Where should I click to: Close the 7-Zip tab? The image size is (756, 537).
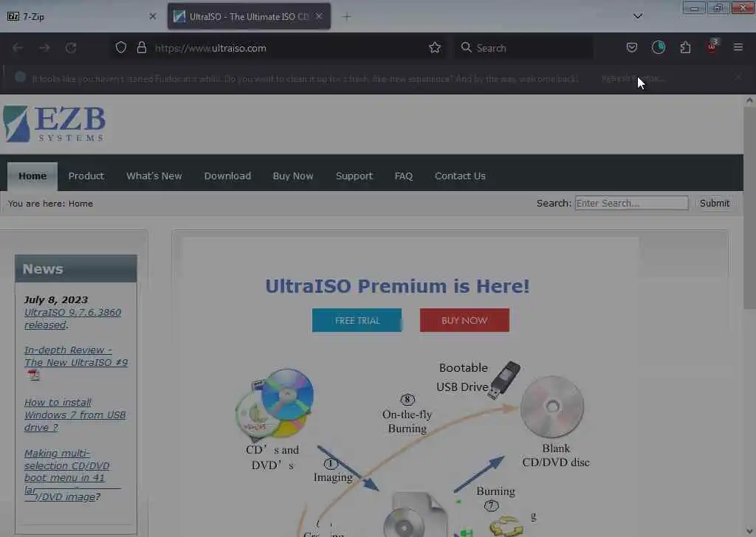[153, 16]
